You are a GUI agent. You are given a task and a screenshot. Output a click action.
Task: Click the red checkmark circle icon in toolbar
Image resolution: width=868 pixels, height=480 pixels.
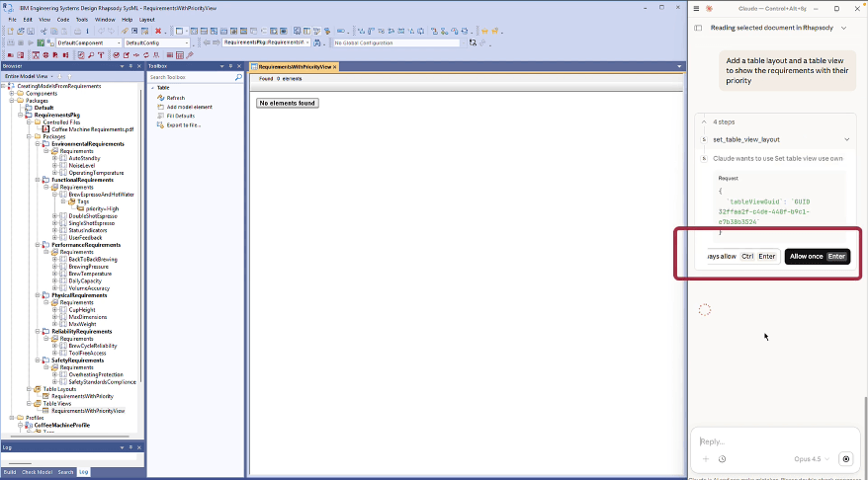[117, 54]
